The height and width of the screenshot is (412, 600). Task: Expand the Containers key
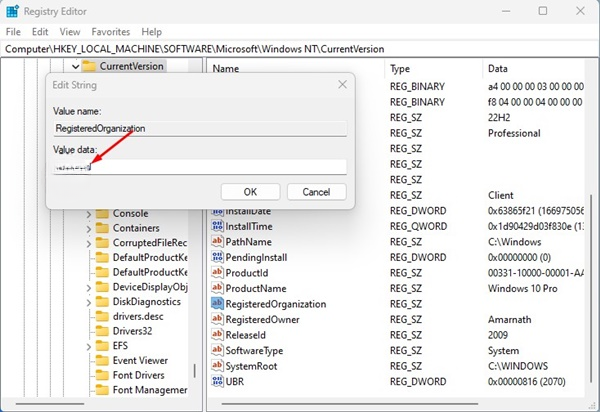(x=88, y=229)
